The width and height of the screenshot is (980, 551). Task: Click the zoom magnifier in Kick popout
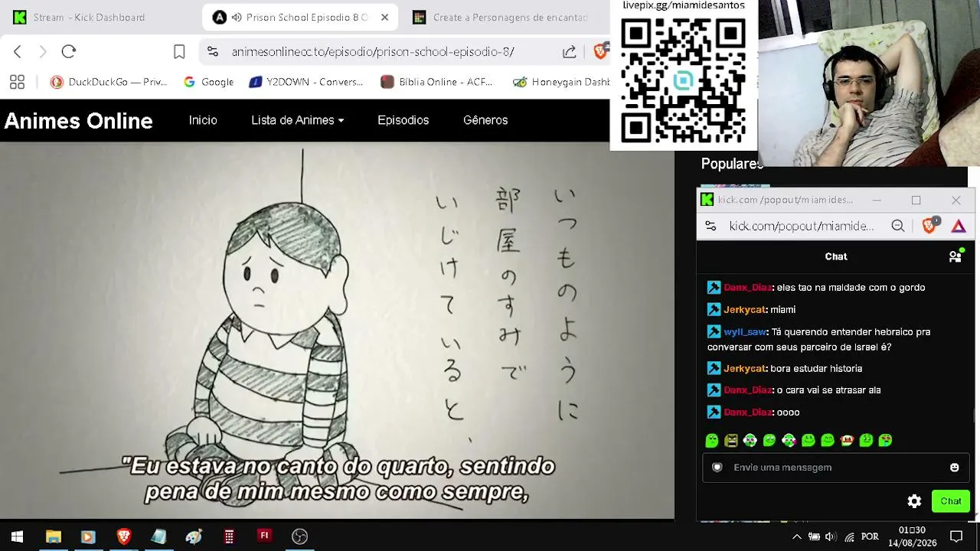pos(898,226)
